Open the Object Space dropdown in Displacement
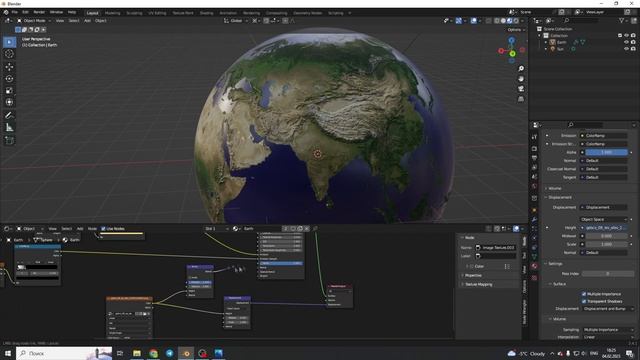 tap(604, 219)
